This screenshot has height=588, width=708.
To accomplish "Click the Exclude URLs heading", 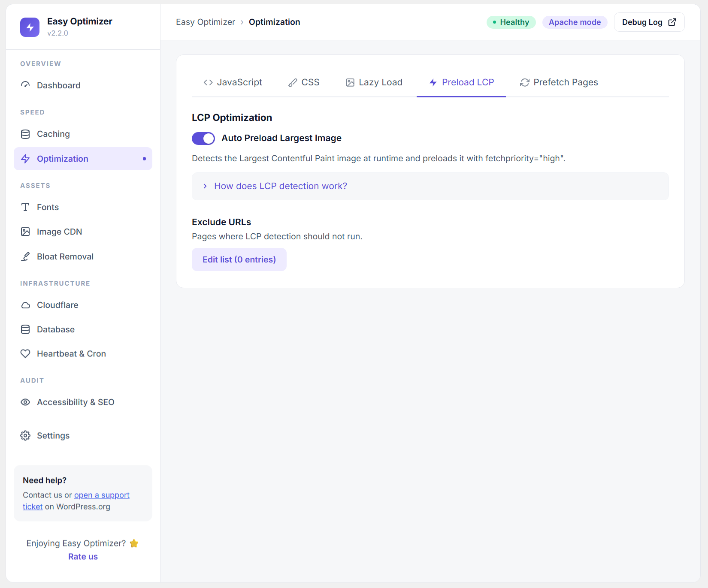I will 221,222.
